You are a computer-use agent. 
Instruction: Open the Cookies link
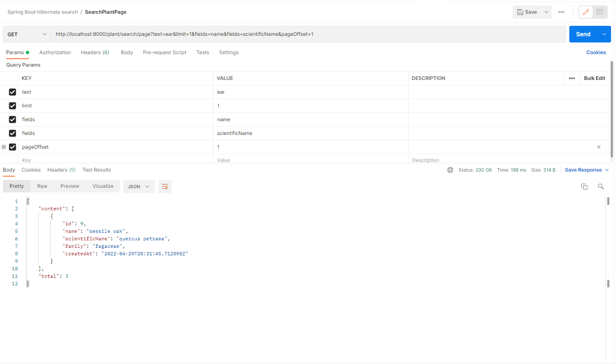(x=596, y=52)
